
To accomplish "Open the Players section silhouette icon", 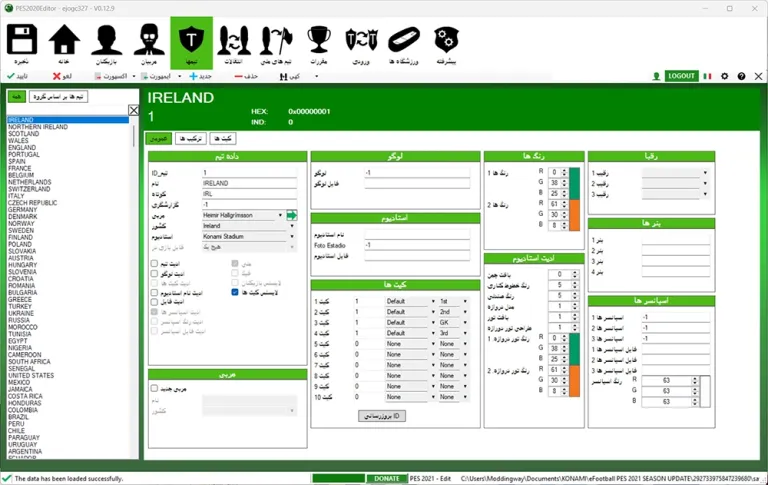I will (x=106, y=39).
